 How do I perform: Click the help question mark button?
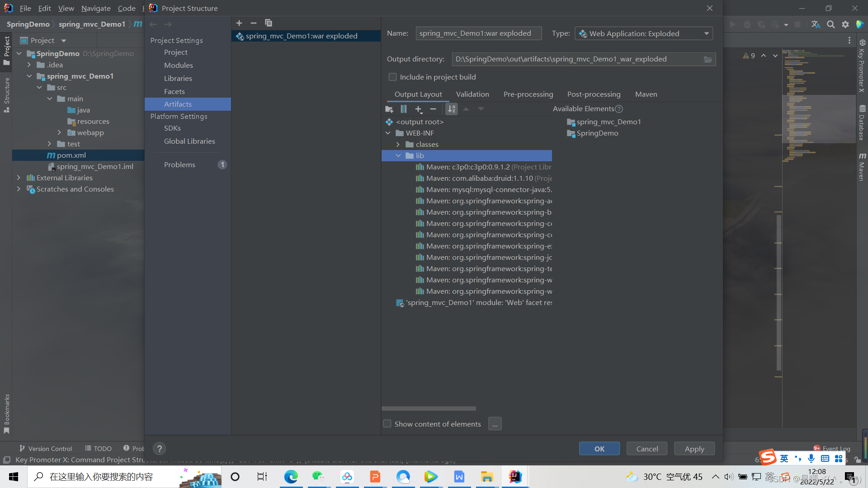tap(159, 449)
